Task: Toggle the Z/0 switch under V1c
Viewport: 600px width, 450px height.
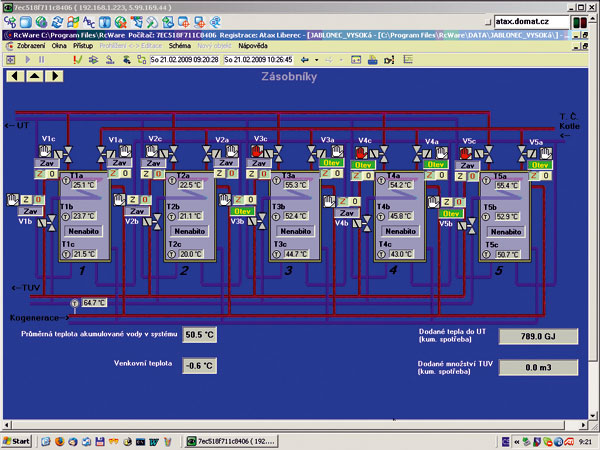Action: click(46, 174)
